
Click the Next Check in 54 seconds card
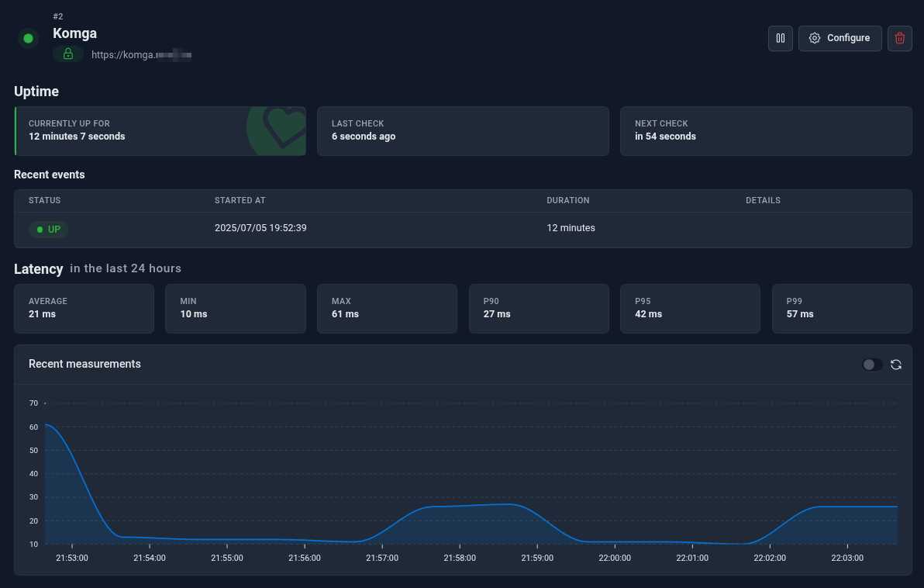click(x=766, y=131)
